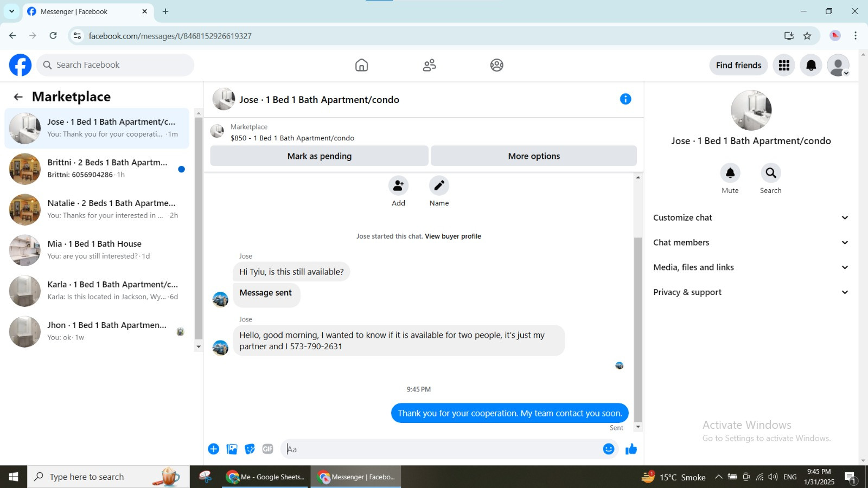This screenshot has height=488, width=868.
Task: View site information icon in address bar
Action: pyautogui.click(x=78, y=36)
